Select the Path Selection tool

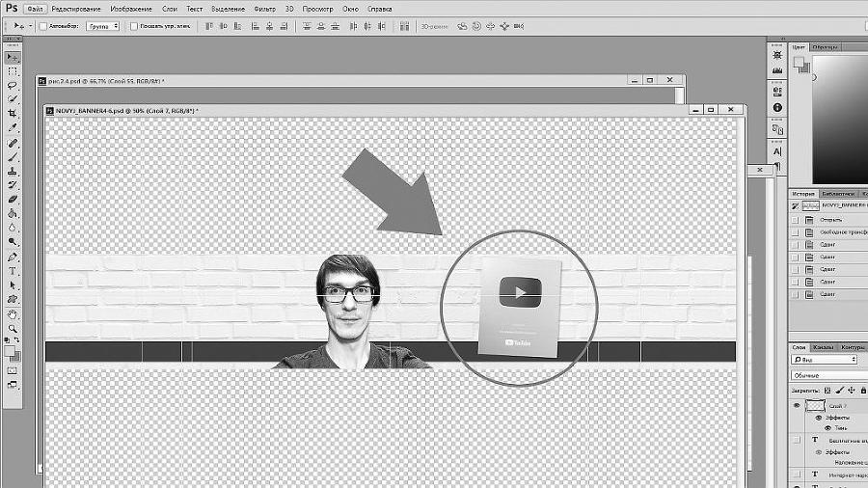[x=13, y=285]
